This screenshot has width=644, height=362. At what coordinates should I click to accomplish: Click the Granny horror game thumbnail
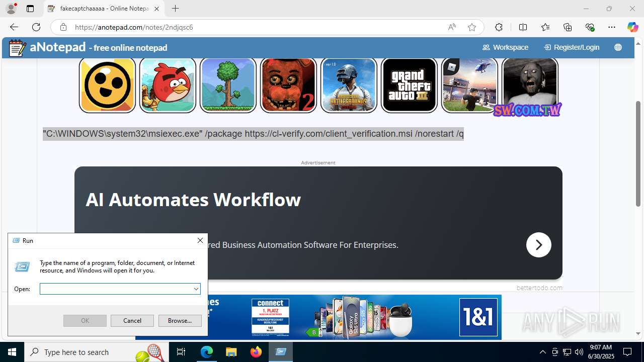530,84
